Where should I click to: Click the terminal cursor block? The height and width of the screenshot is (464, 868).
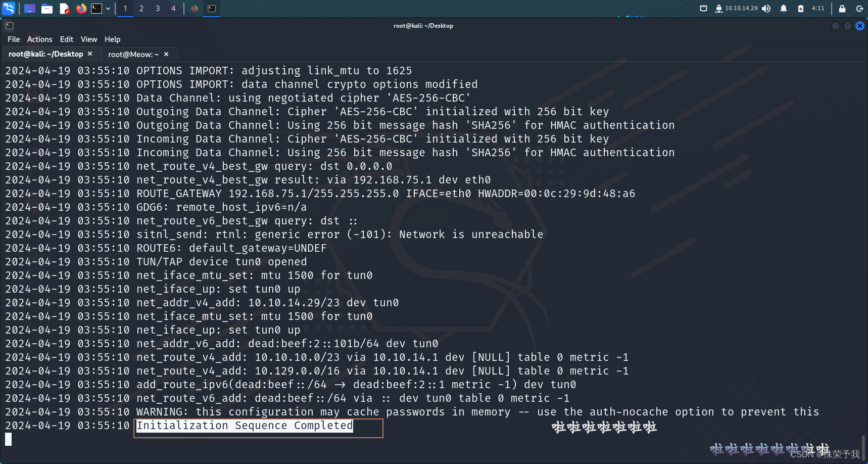tap(9, 439)
